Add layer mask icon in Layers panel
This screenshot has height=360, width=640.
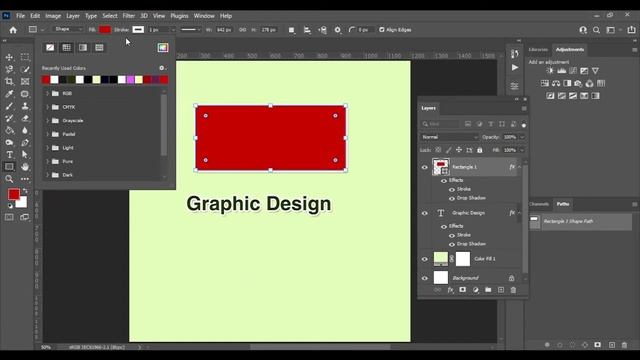click(462, 290)
